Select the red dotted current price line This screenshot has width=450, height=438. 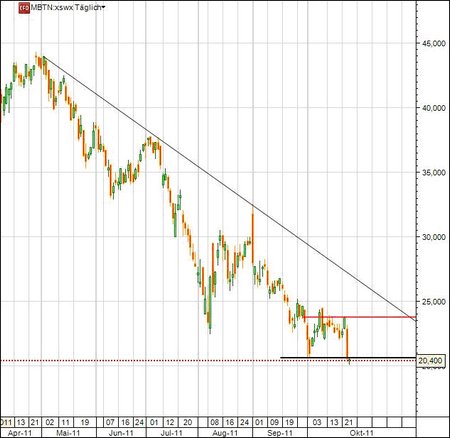208,361
